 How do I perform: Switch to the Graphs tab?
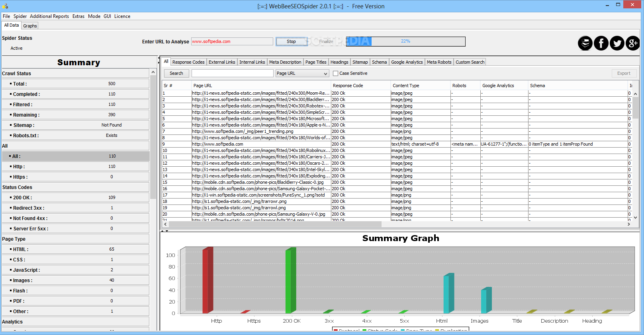coord(30,26)
